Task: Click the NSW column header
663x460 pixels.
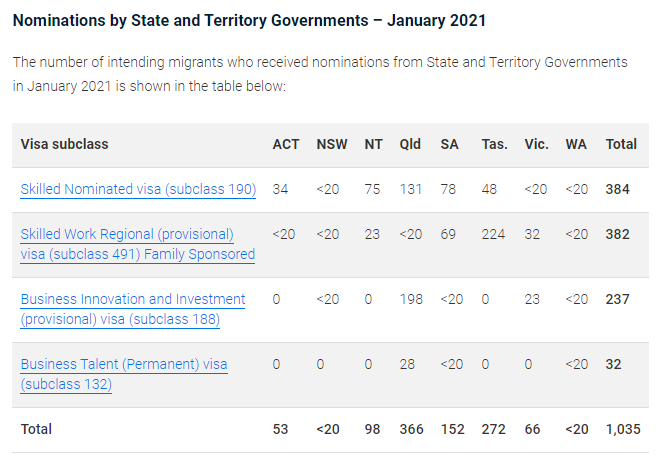Action: [x=332, y=144]
